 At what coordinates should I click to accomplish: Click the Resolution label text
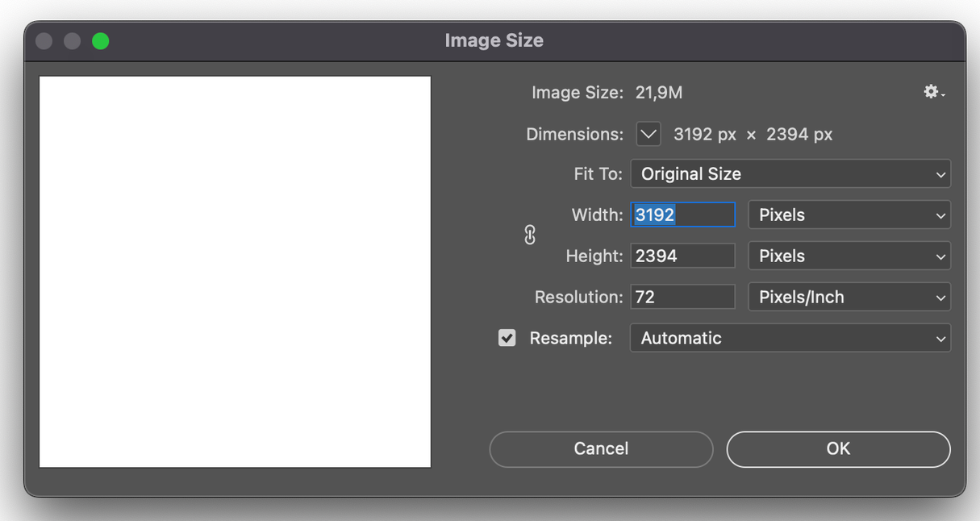click(578, 298)
